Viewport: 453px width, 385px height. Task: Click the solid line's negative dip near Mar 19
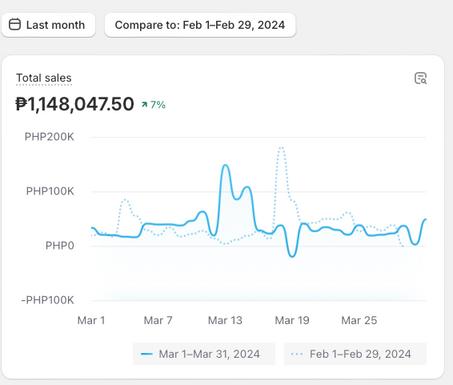[292, 256]
